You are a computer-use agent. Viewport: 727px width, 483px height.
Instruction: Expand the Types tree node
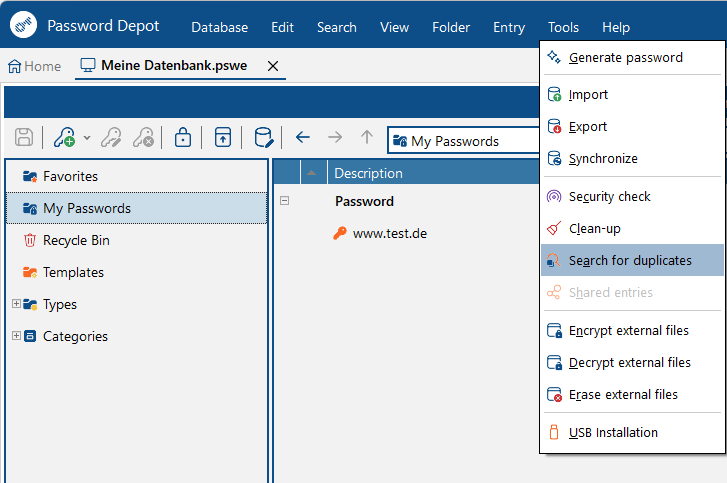click(x=16, y=304)
